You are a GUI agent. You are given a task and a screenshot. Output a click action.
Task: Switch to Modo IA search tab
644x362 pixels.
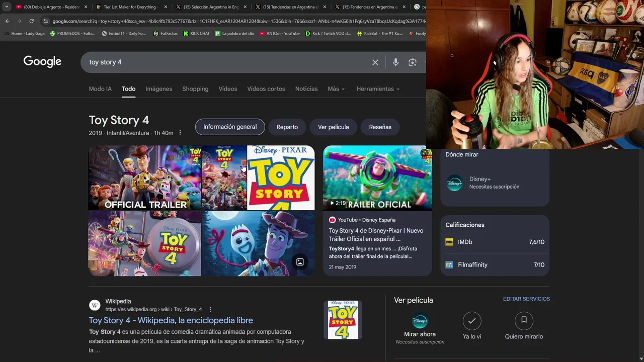(100, 89)
